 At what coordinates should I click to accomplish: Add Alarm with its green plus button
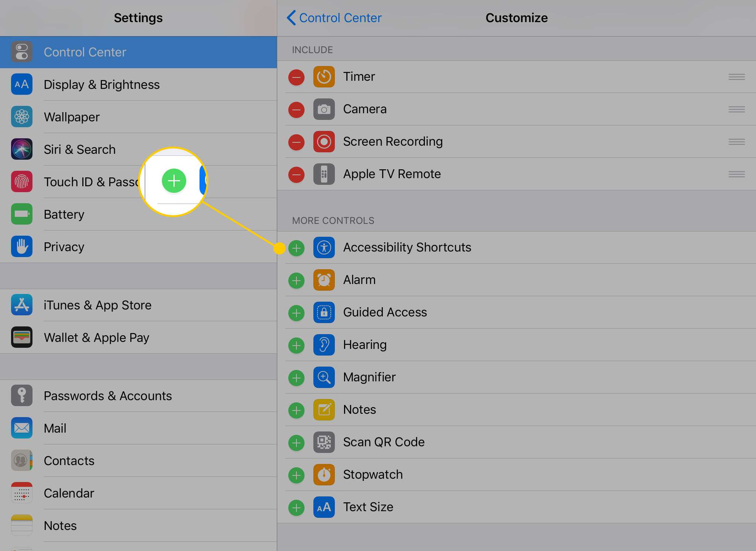coord(296,280)
